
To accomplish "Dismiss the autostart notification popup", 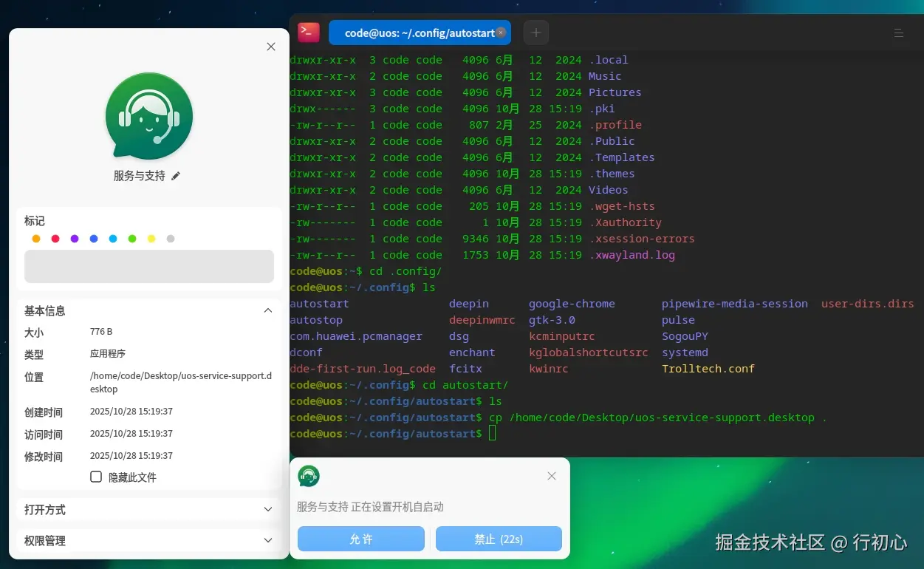I will [x=551, y=476].
